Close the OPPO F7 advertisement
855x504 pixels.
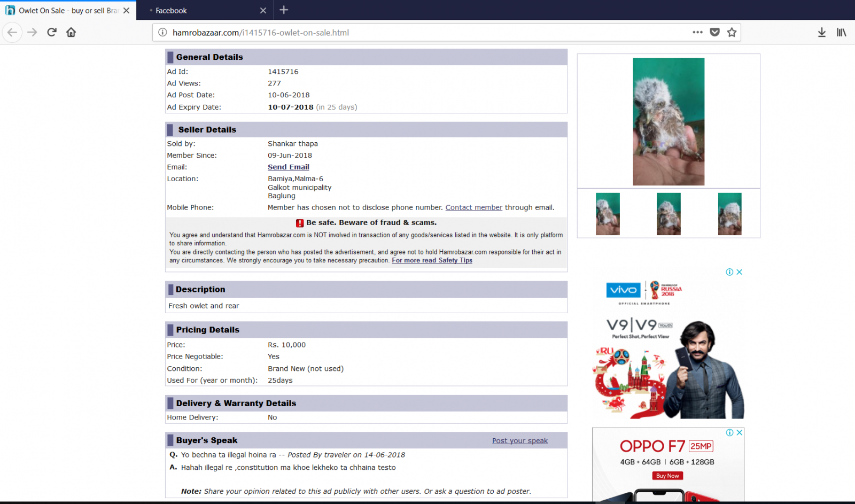(x=740, y=432)
